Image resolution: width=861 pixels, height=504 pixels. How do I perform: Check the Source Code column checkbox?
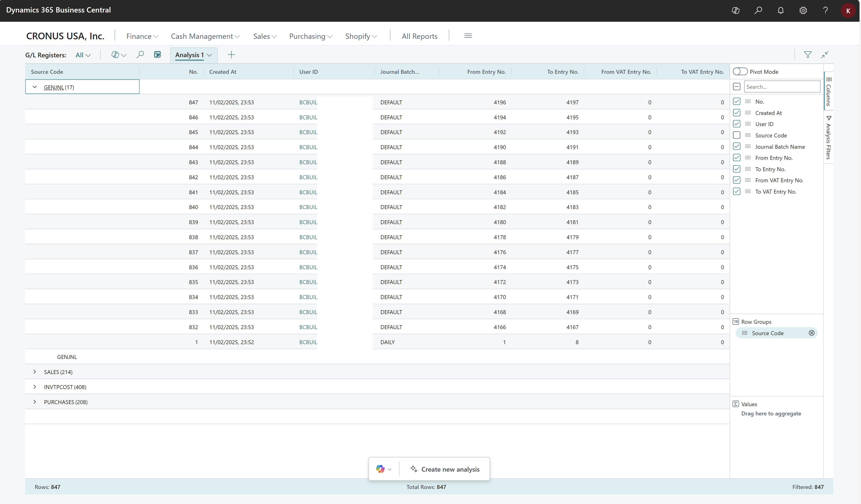pyautogui.click(x=737, y=135)
